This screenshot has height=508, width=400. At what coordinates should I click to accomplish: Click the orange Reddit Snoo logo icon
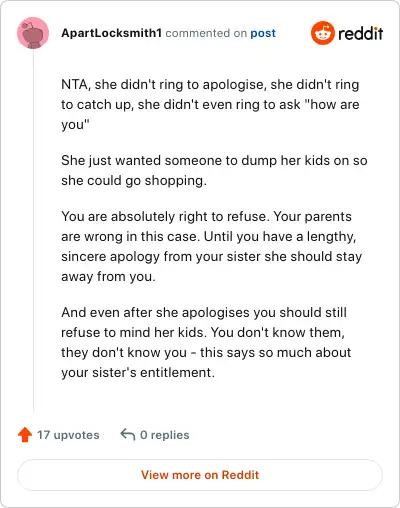[x=322, y=33]
